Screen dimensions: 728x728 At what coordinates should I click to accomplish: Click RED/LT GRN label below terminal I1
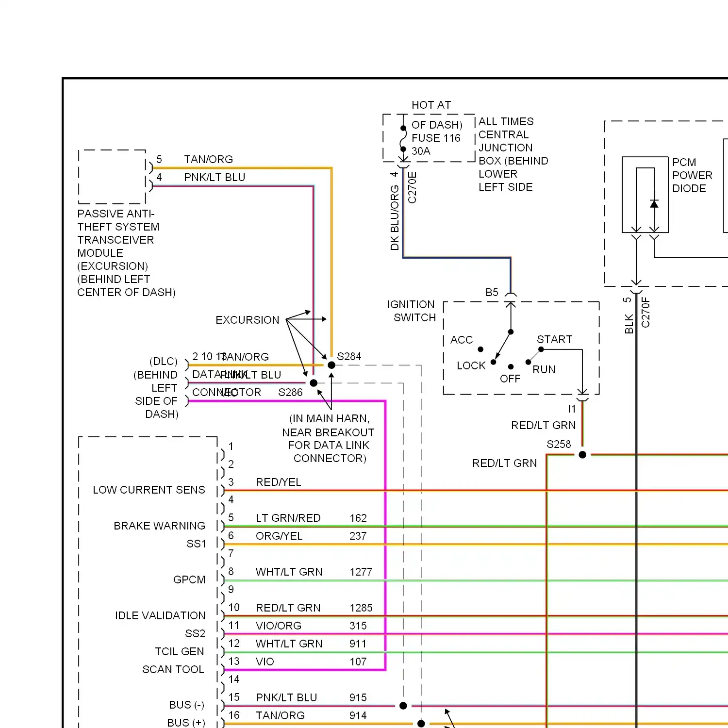click(x=544, y=426)
